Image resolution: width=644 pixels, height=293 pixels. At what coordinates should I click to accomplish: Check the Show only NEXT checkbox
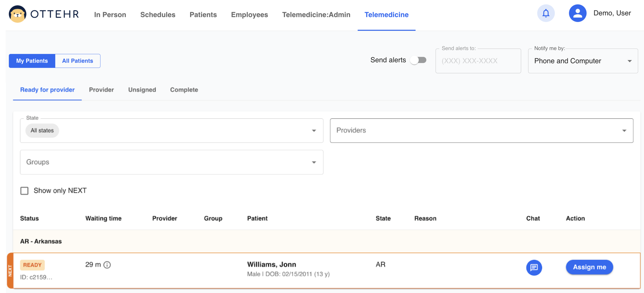tap(25, 191)
